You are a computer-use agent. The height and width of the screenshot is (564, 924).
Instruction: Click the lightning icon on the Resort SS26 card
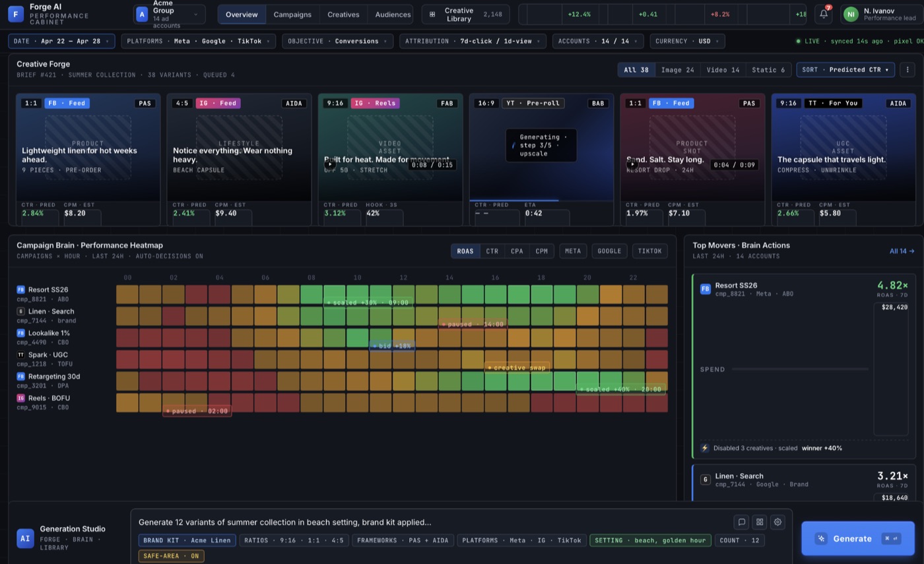[704, 448]
